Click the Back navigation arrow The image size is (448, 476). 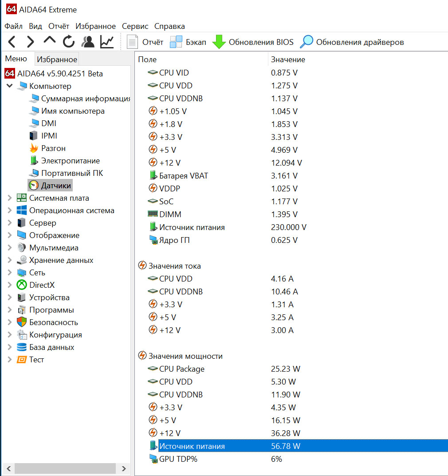(x=12, y=42)
